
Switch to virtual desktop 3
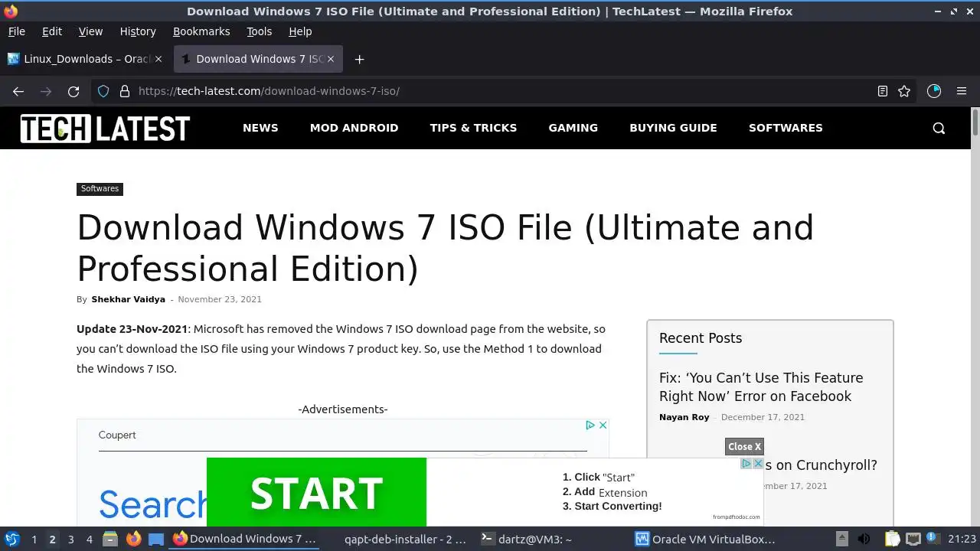[x=70, y=539]
